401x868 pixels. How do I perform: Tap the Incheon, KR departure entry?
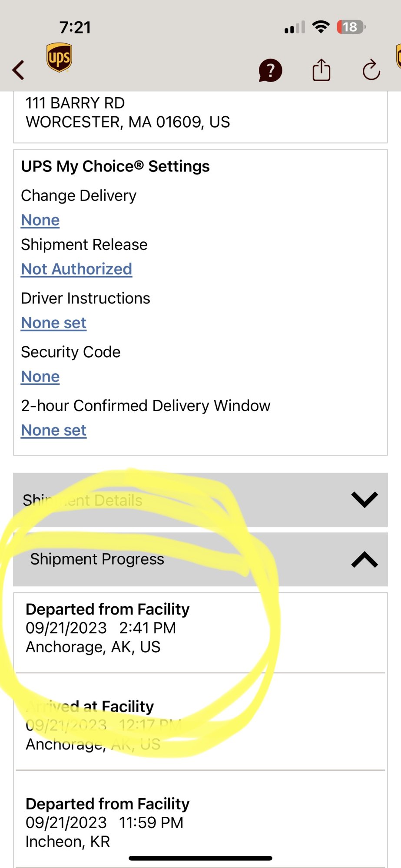(x=107, y=822)
